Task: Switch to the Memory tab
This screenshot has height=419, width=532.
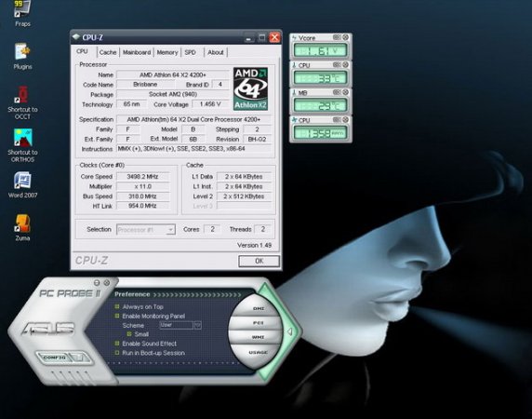Action: tap(166, 52)
